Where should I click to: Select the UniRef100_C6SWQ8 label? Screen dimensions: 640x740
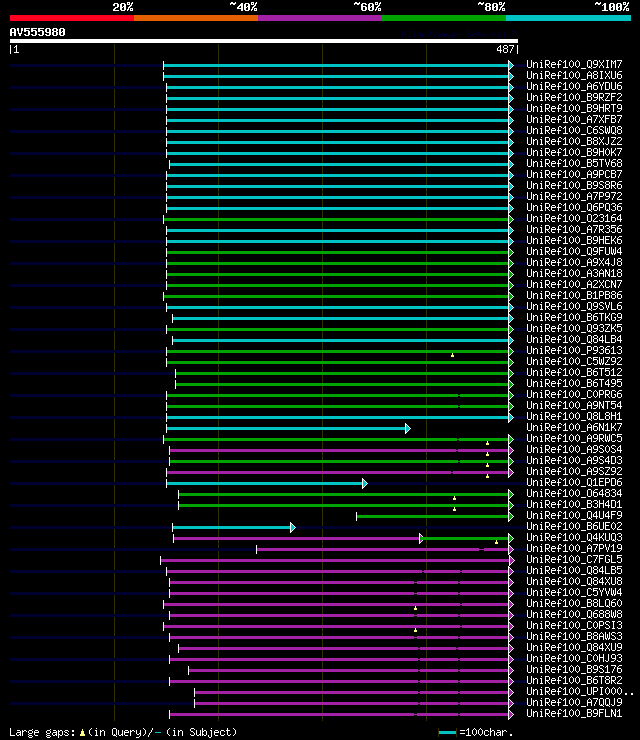[574, 130]
